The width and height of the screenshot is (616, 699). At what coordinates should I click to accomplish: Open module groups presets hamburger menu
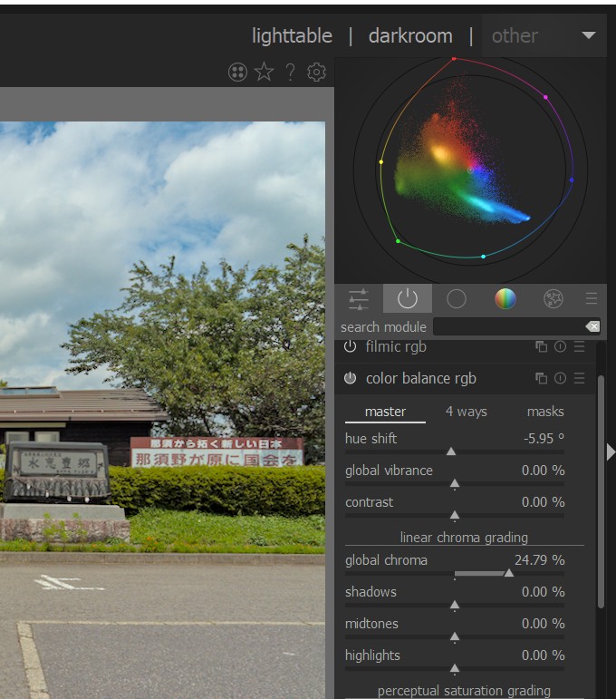[x=592, y=298]
